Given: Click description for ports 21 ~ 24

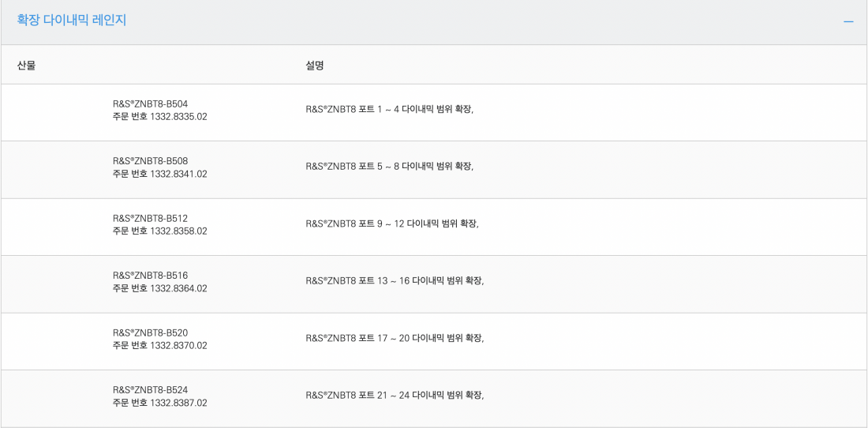Looking at the screenshot, I should (x=395, y=396).
